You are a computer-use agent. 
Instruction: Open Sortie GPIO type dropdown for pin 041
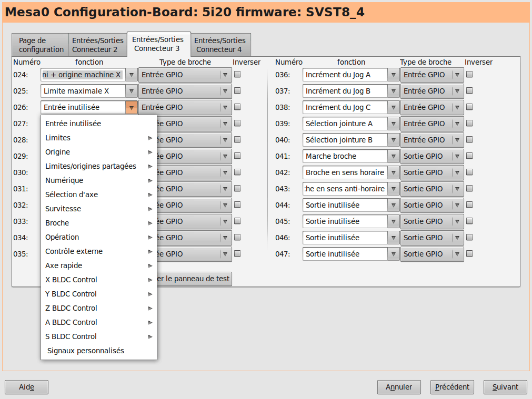(x=432, y=156)
